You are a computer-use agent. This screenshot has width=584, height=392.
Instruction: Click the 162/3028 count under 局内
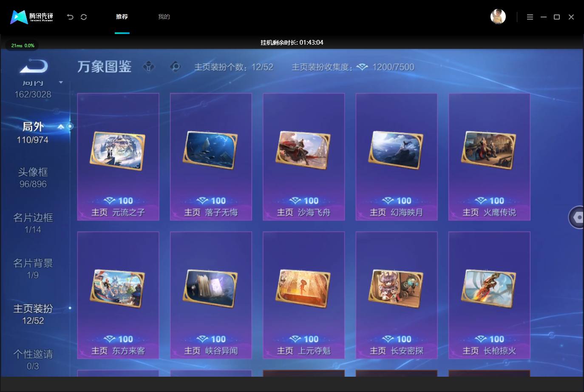tap(33, 94)
